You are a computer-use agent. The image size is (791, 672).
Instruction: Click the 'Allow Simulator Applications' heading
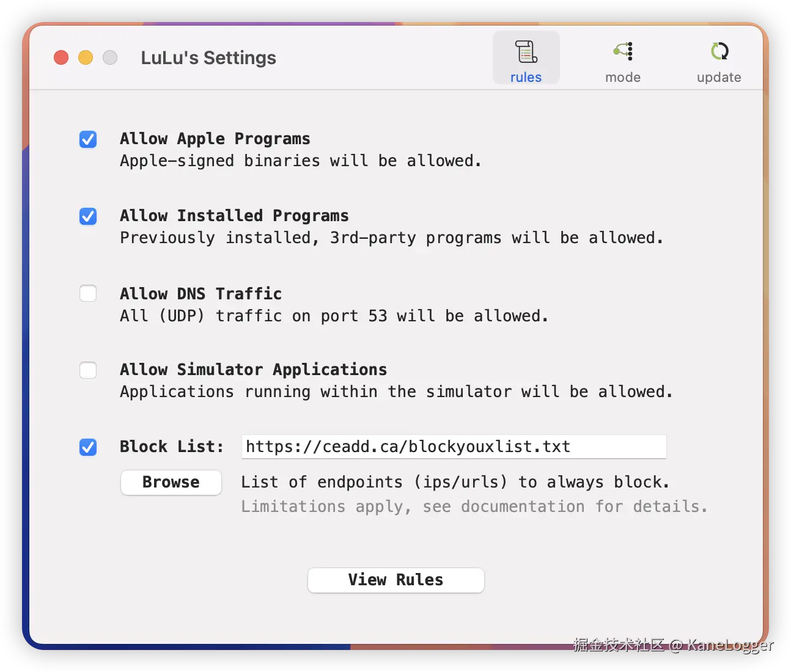tap(253, 370)
